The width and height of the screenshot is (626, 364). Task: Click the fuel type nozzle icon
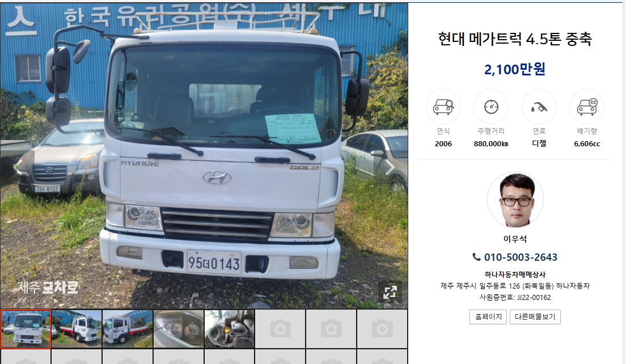539,107
